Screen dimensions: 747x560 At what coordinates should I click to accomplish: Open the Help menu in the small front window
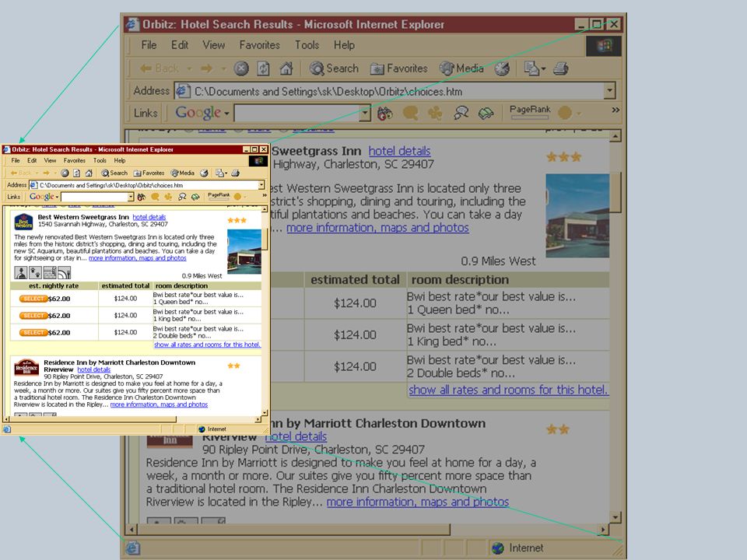coord(120,160)
